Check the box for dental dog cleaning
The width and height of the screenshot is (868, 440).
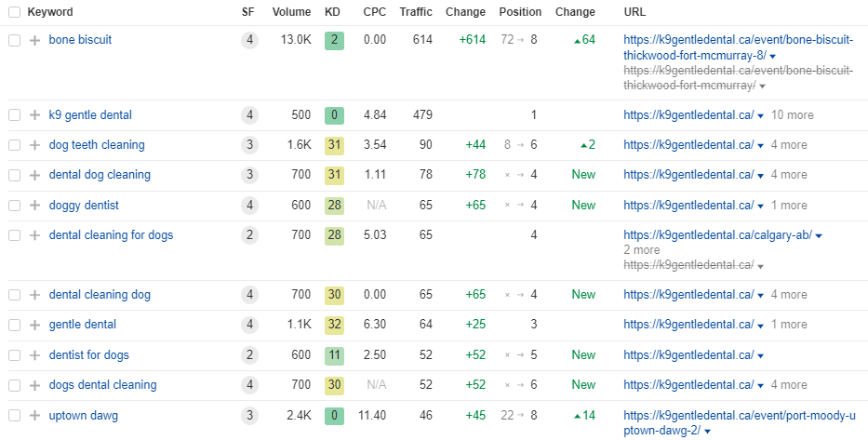(14, 175)
